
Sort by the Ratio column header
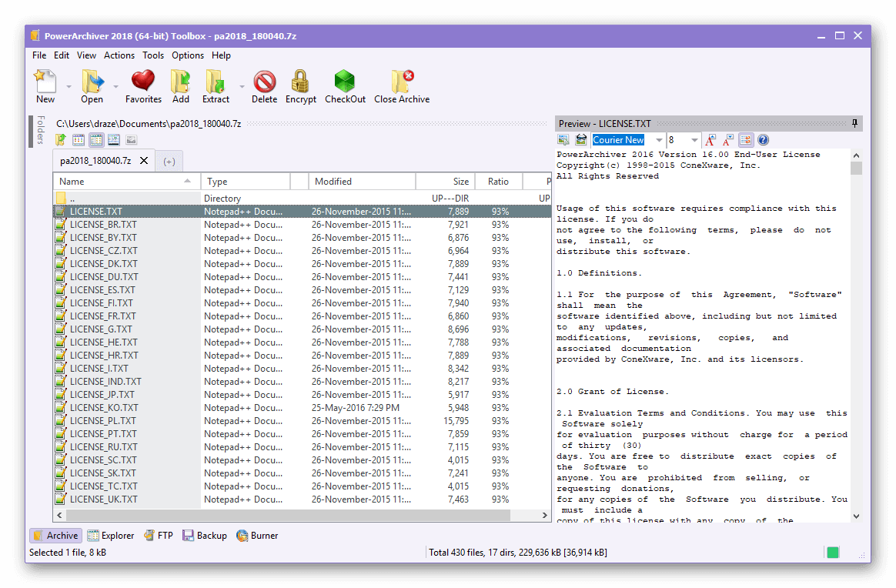[x=498, y=181]
